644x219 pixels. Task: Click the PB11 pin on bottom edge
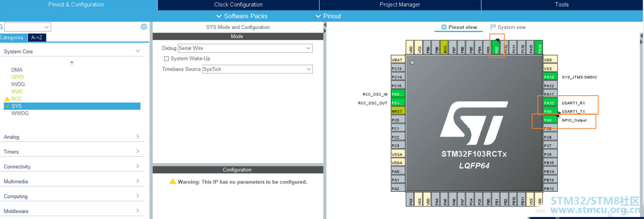click(522, 200)
